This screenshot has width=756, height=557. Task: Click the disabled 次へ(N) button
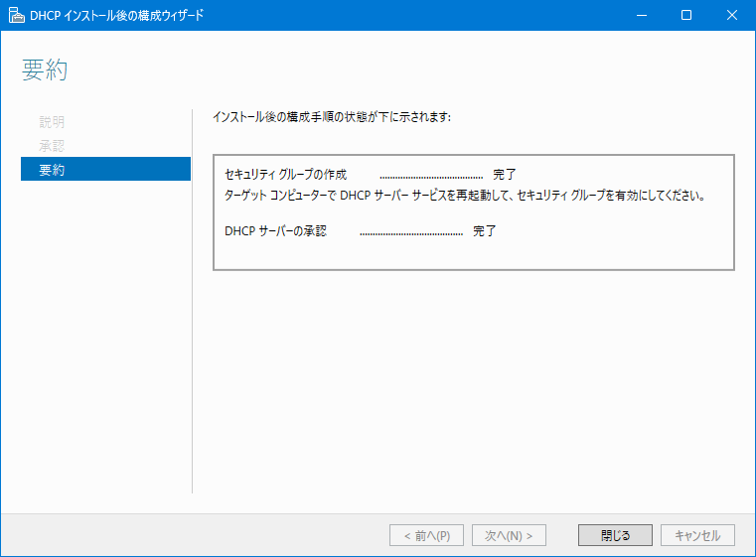(509, 535)
